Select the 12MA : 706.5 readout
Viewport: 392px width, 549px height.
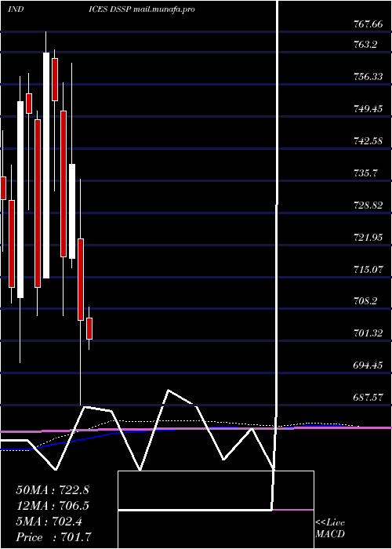pos(53,506)
